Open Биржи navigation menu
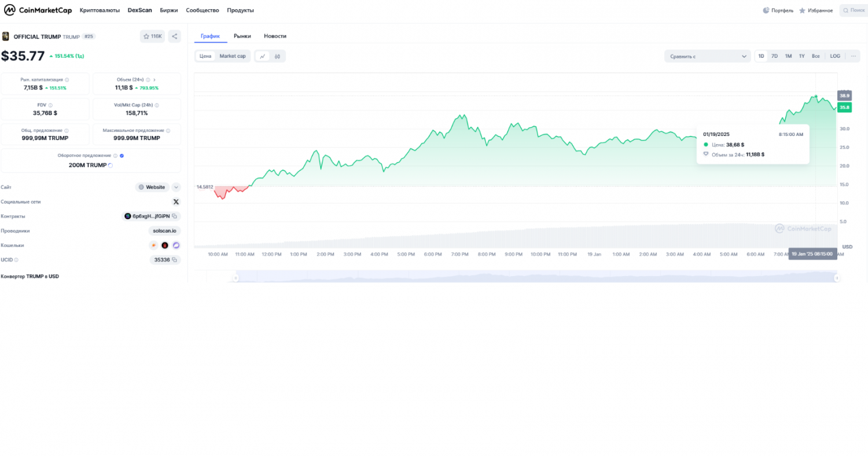The width and height of the screenshot is (868, 456). pos(170,10)
